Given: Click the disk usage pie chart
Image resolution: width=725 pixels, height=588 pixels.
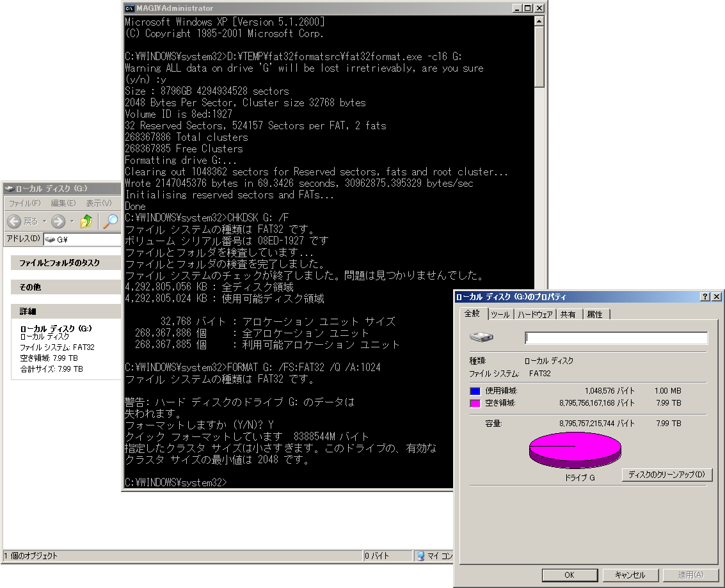Looking at the screenshot, I should (x=575, y=450).
